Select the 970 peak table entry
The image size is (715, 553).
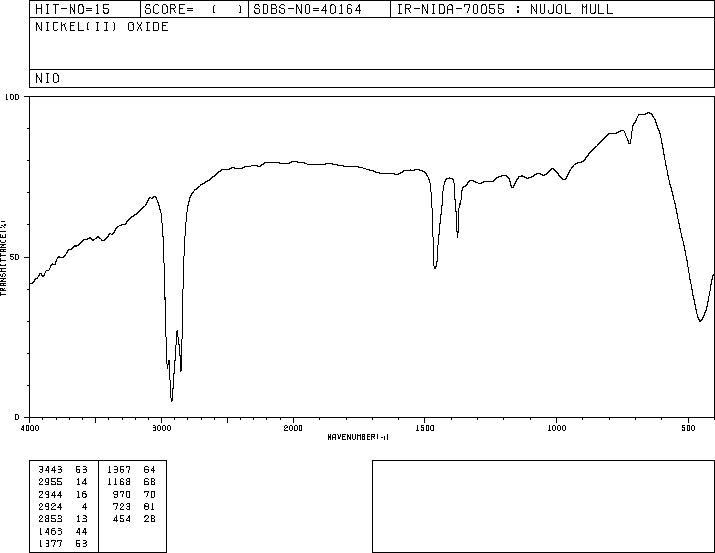click(134, 495)
